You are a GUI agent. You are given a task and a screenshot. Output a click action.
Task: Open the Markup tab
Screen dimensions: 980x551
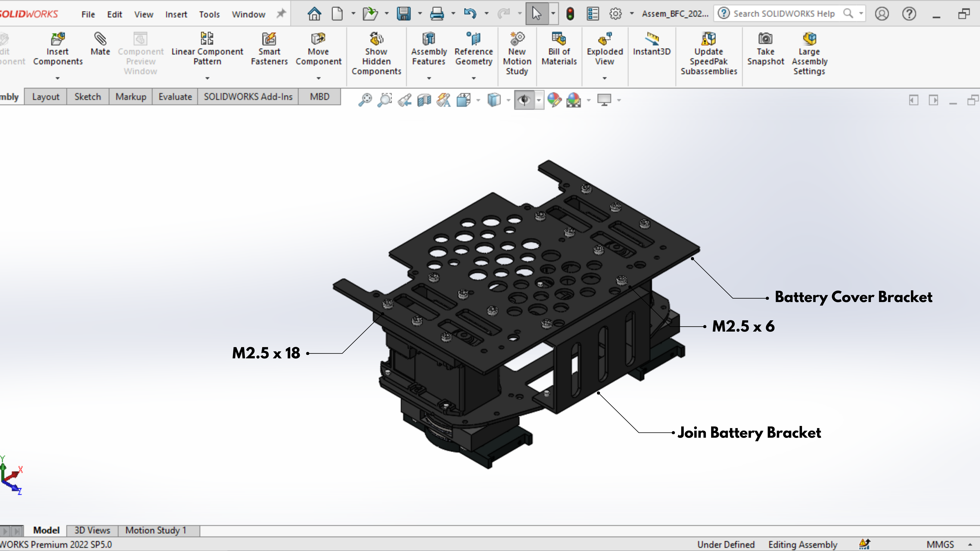[131, 97]
